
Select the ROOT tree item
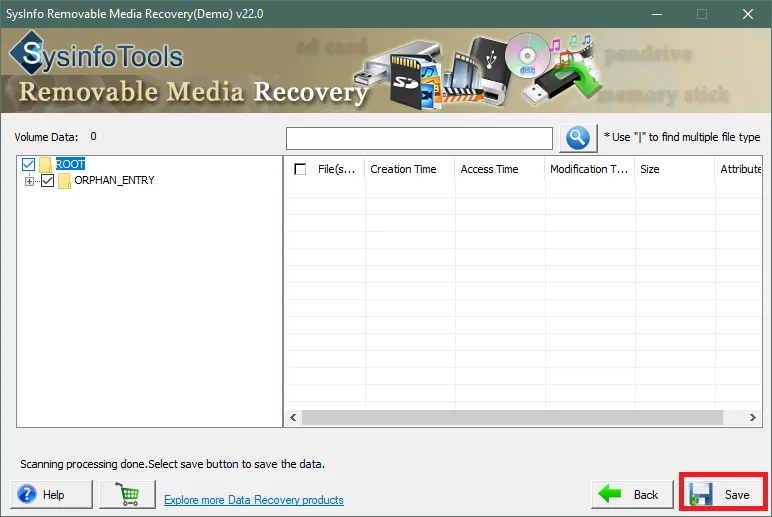[x=70, y=164]
